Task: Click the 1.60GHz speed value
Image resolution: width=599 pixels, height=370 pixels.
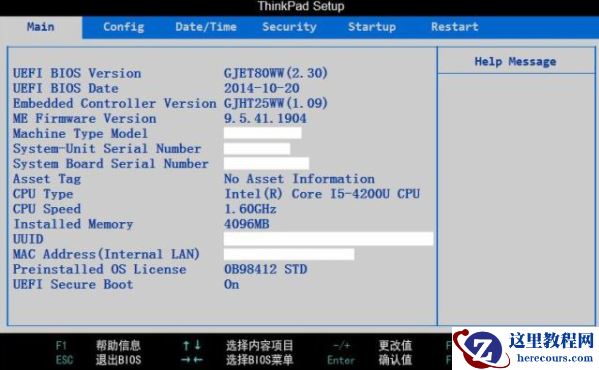Action: pos(250,209)
